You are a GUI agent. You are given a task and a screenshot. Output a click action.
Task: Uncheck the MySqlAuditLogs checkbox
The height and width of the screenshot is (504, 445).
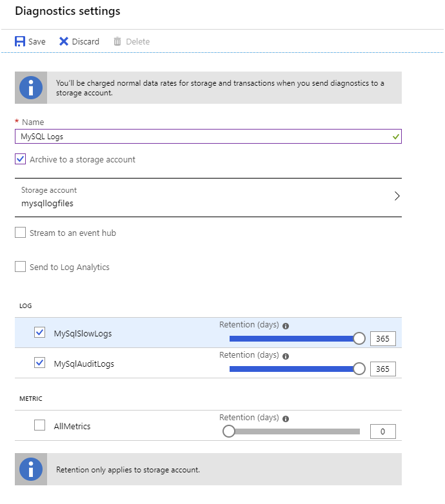[x=39, y=363]
